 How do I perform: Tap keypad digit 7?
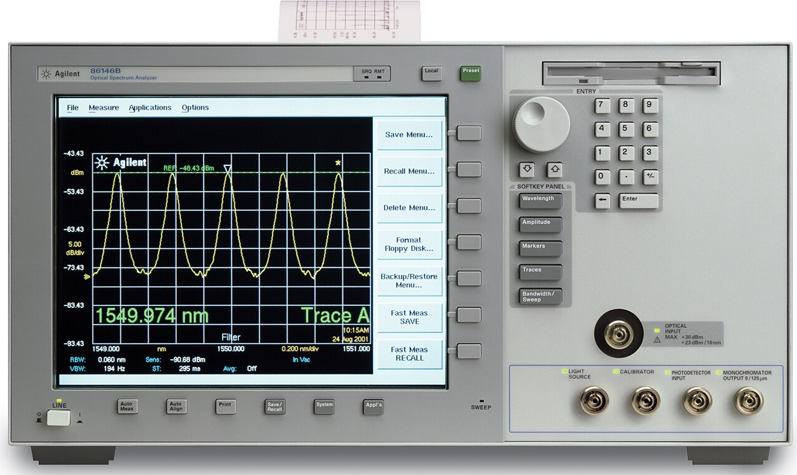click(x=602, y=105)
